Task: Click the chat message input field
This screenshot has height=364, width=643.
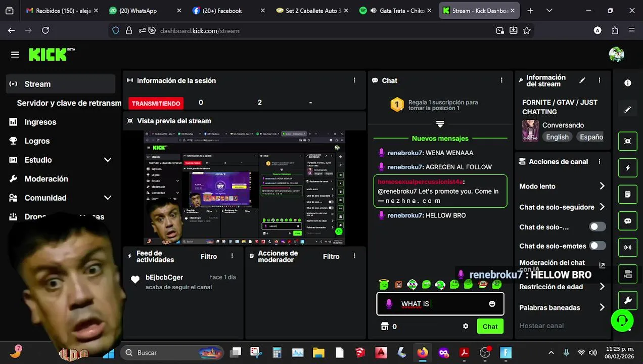Action: tap(440, 304)
